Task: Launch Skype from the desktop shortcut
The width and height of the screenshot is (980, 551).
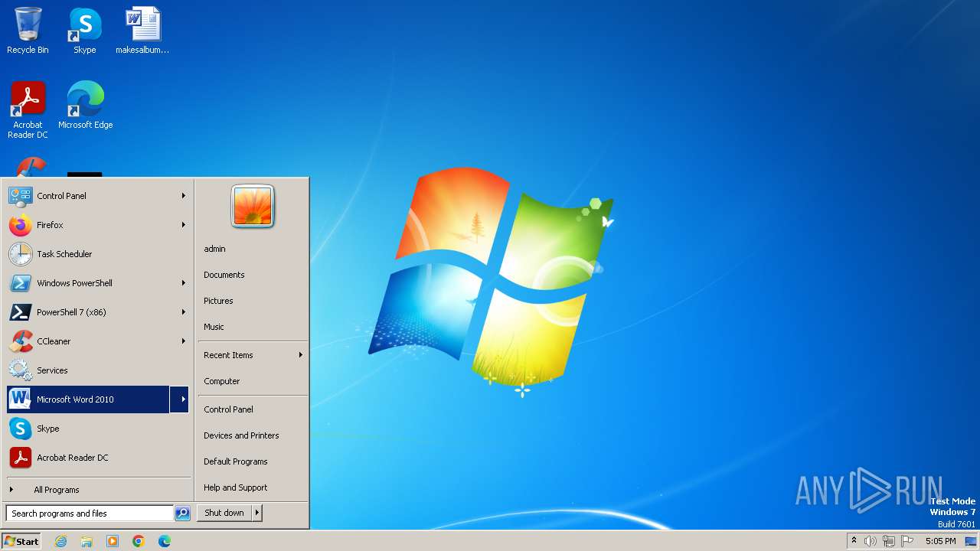Action: [x=85, y=31]
